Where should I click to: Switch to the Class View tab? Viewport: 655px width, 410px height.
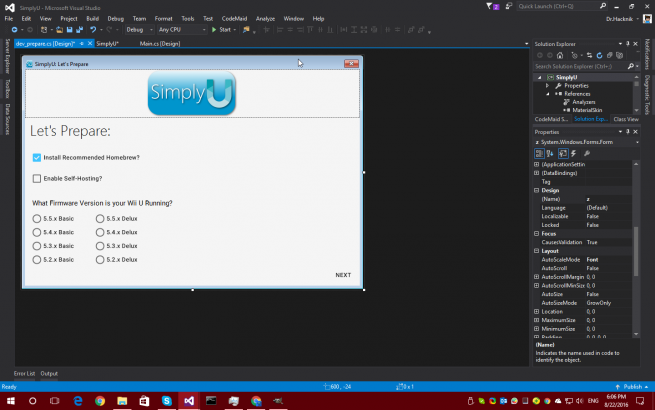pyautogui.click(x=626, y=120)
